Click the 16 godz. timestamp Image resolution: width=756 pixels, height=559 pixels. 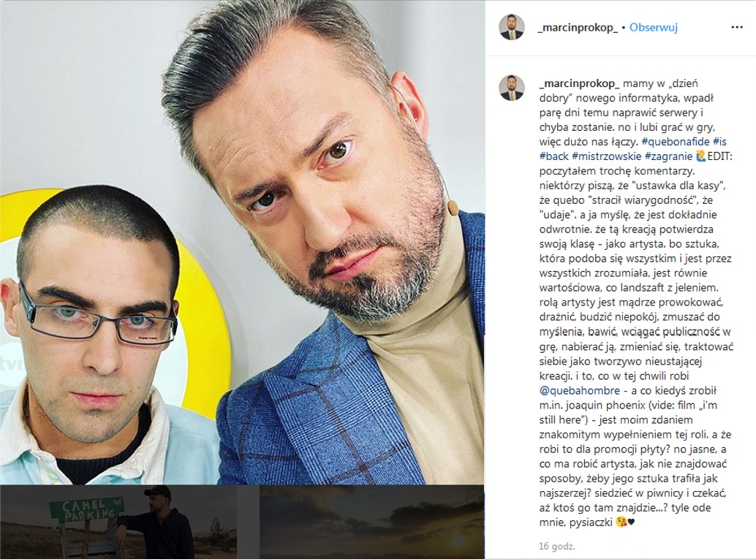[x=557, y=546]
